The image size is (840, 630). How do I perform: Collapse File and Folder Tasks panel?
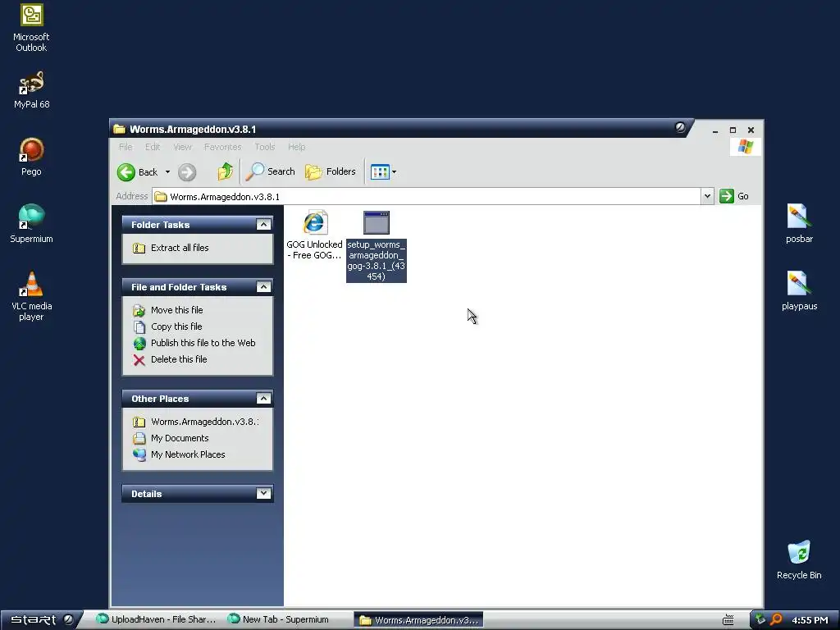263,287
